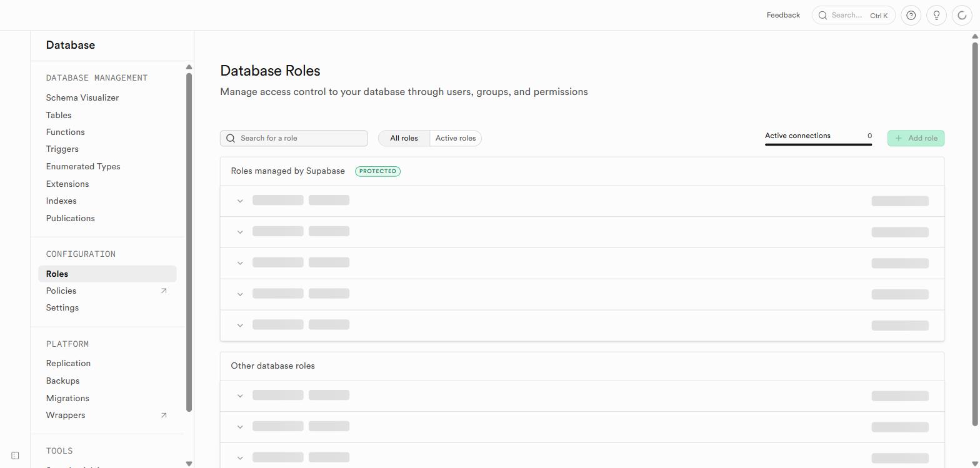
Task: Go to Publications page
Action: tap(70, 218)
